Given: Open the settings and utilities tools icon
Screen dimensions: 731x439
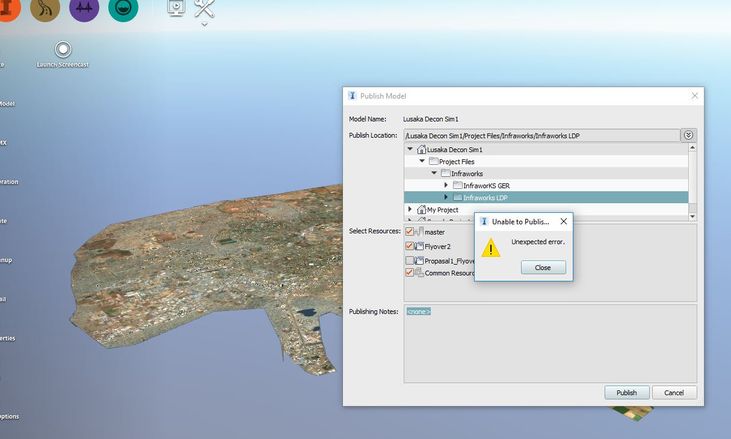Looking at the screenshot, I should [x=204, y=8].
